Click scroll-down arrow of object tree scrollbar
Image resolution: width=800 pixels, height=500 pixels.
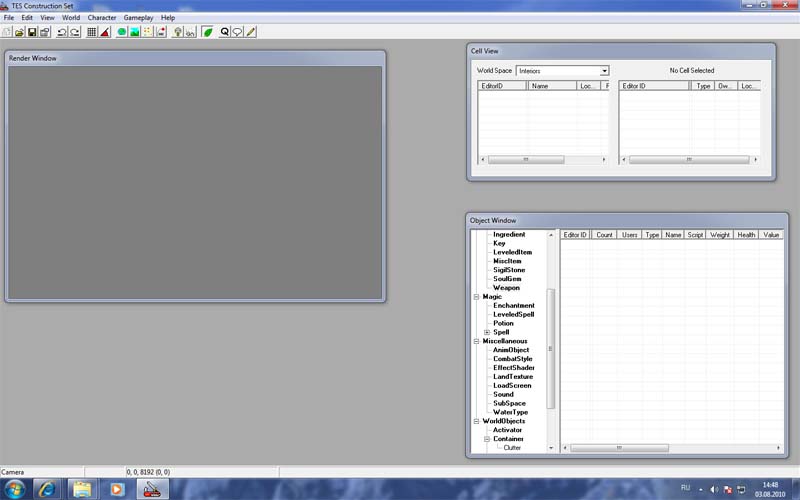[x=551, y=448]
